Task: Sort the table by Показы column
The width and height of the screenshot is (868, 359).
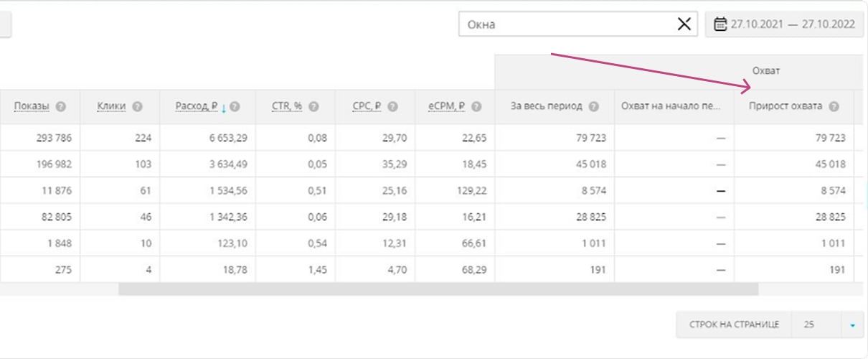Action: point(32,107)
